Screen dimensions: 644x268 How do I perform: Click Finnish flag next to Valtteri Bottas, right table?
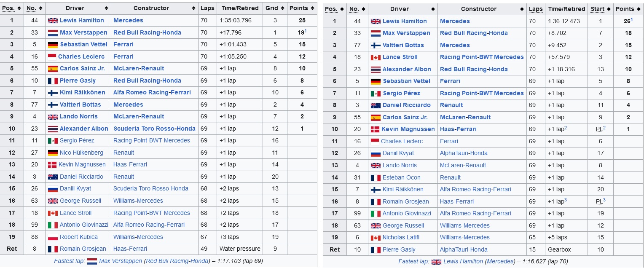(x=376, y=45)
